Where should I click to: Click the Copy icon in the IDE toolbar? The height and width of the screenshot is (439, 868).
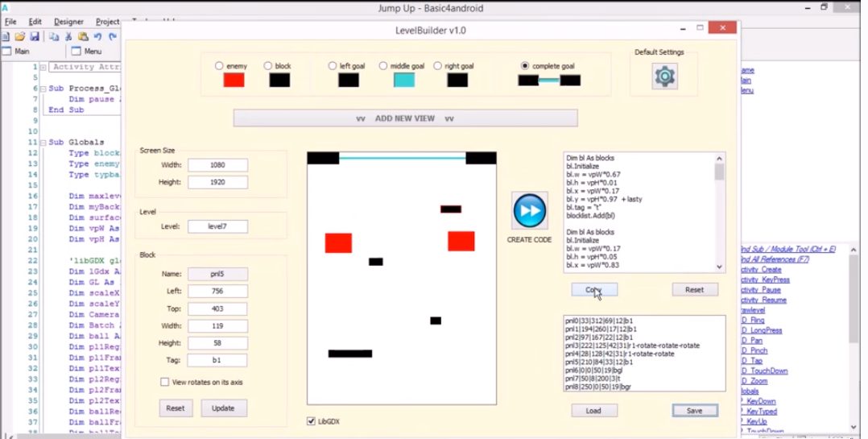[53, 37]
